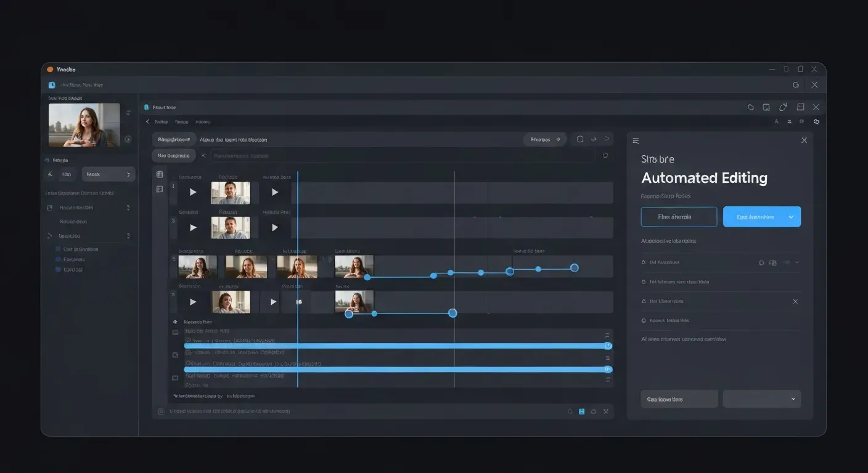This screenshot has height=473, width=868.
Task: Toggle the bottom checkbox in the left sidebar
Action: (57, 269)
